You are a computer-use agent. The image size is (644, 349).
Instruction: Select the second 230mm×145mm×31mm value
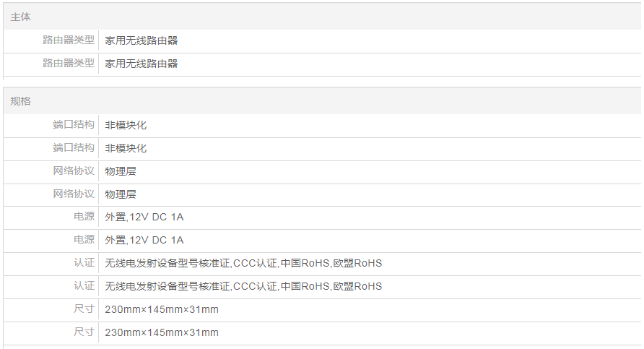pos(162,332)
